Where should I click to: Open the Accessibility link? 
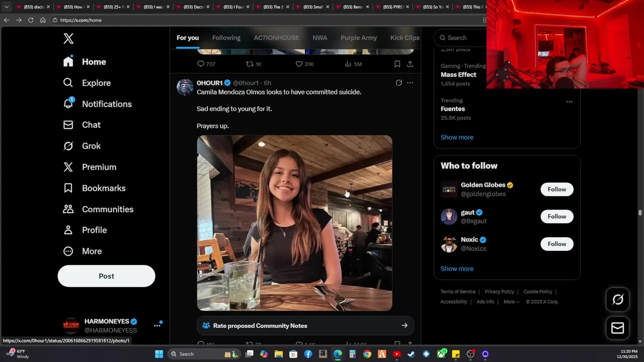(x=454, y=302)
